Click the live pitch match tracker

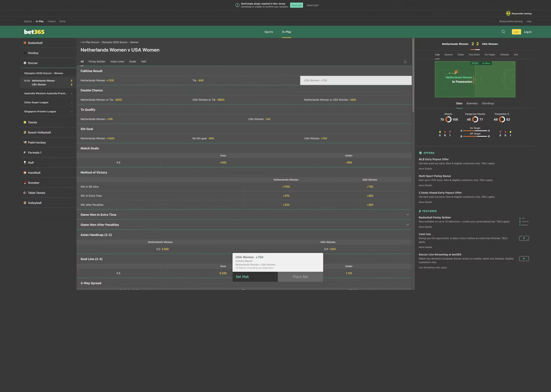[x=475, y=79]
